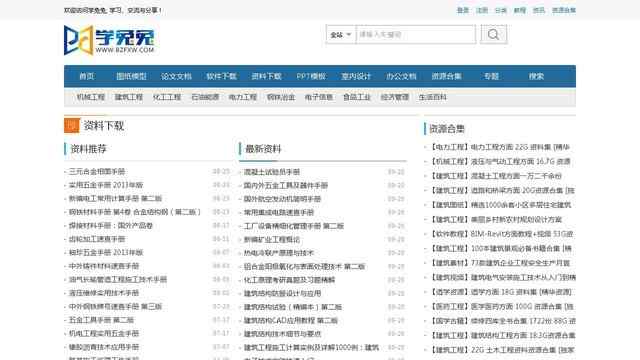This screenshot has width=640, height=360.
Task: Open 新编电工常用计算手册 第二版 item
Action: click(x=116, y=198)
